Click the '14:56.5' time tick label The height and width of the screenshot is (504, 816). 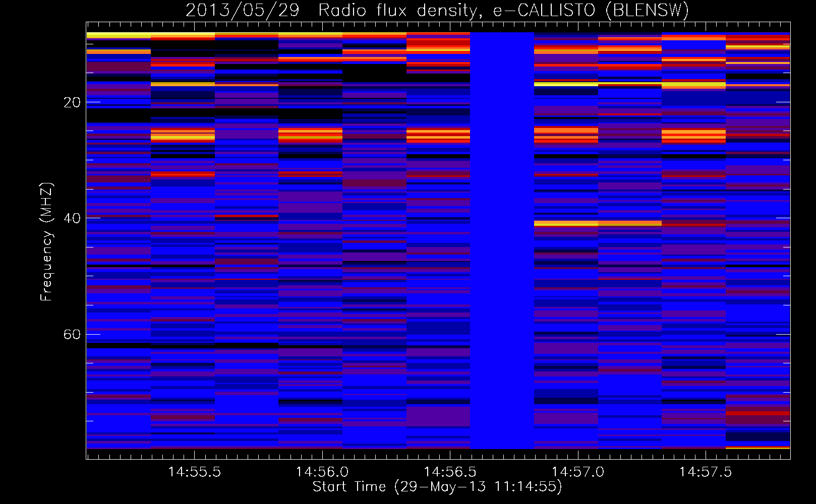[x=450, y=472]
